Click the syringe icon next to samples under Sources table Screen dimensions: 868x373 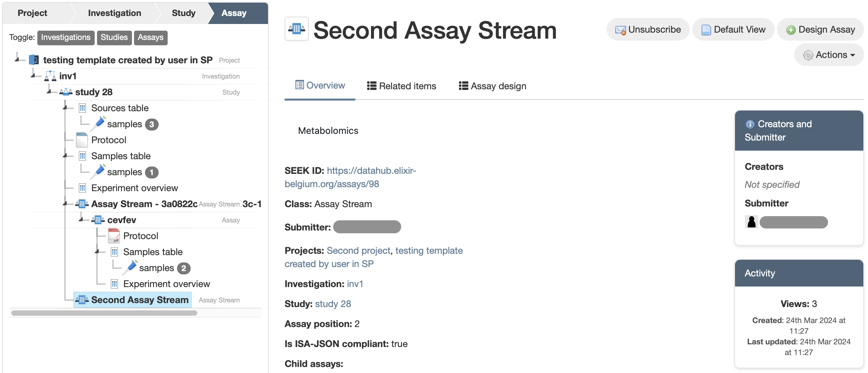[x=98, y=124]
